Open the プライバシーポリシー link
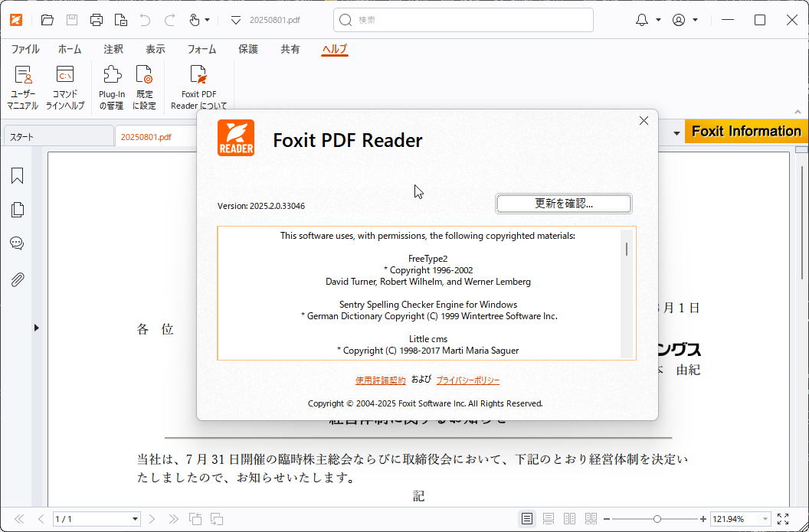This screenshot has width=809, height=532. point(467,380)
